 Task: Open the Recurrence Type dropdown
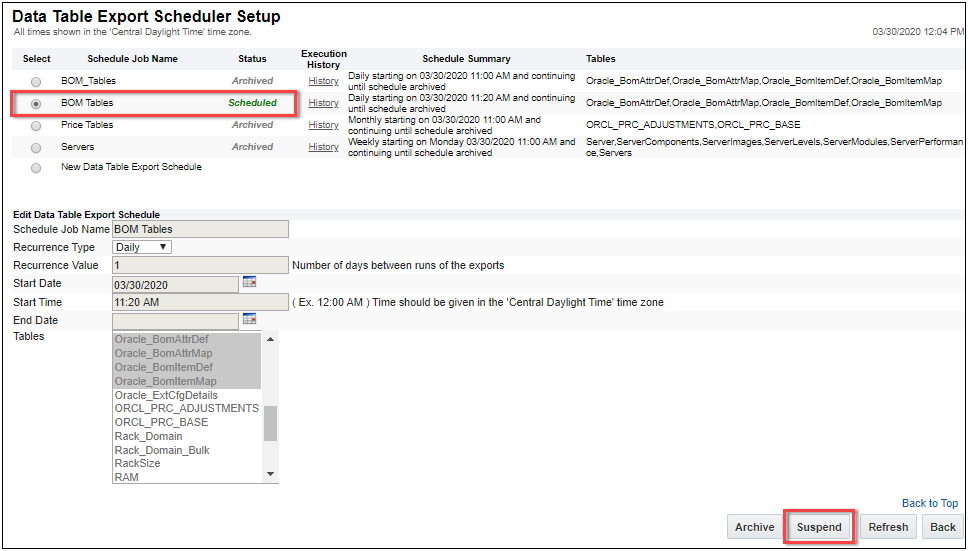click(142, 247)
